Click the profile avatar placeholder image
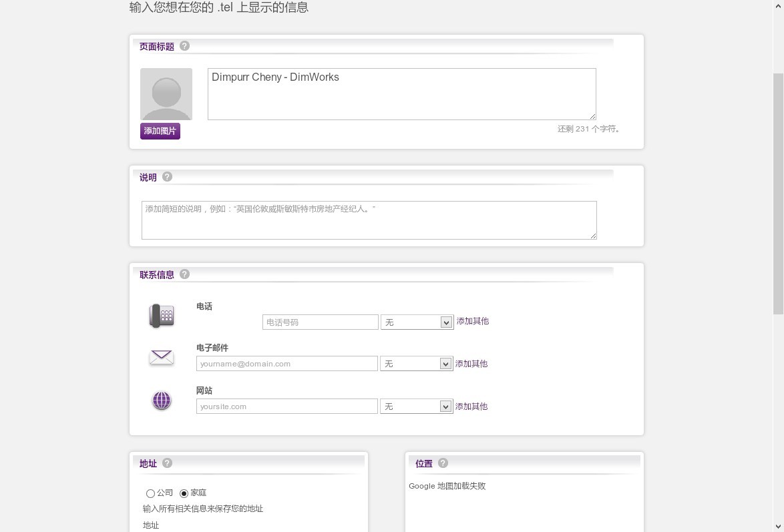The height and width of the screenshot is (532, 784). pos(166,94)
